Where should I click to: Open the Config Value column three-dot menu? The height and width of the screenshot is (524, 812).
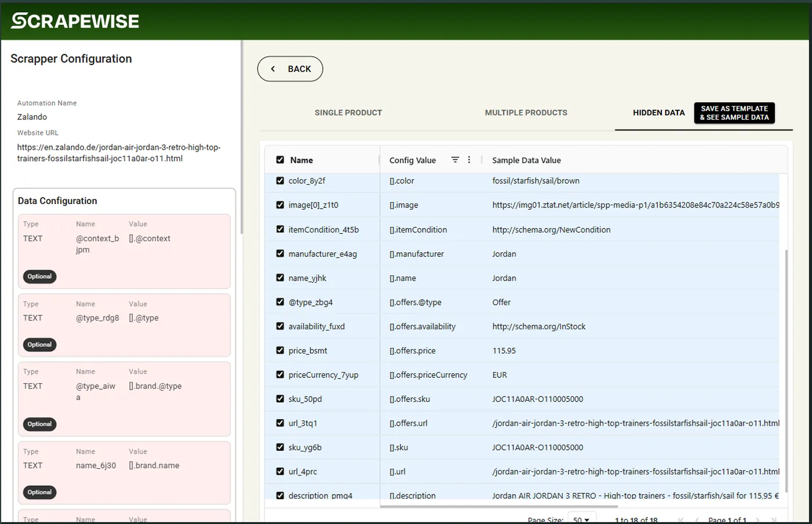click(x=469, y=160)
